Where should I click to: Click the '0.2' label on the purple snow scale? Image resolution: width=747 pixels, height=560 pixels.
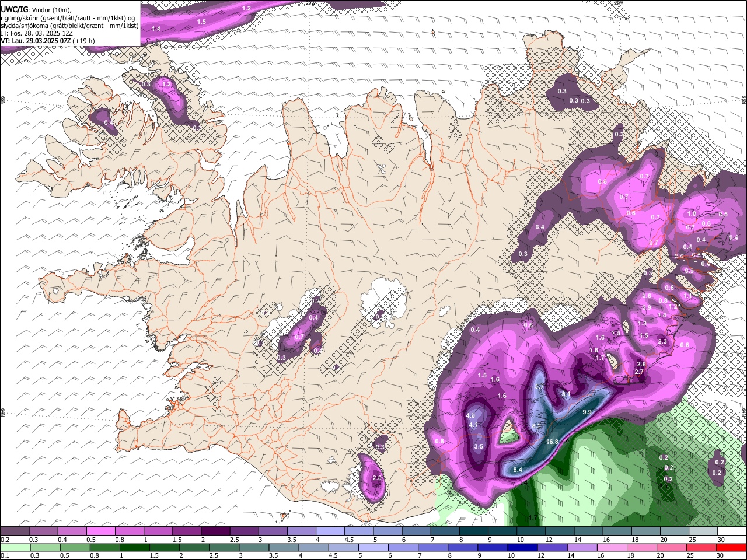click(x=5, y=540)
